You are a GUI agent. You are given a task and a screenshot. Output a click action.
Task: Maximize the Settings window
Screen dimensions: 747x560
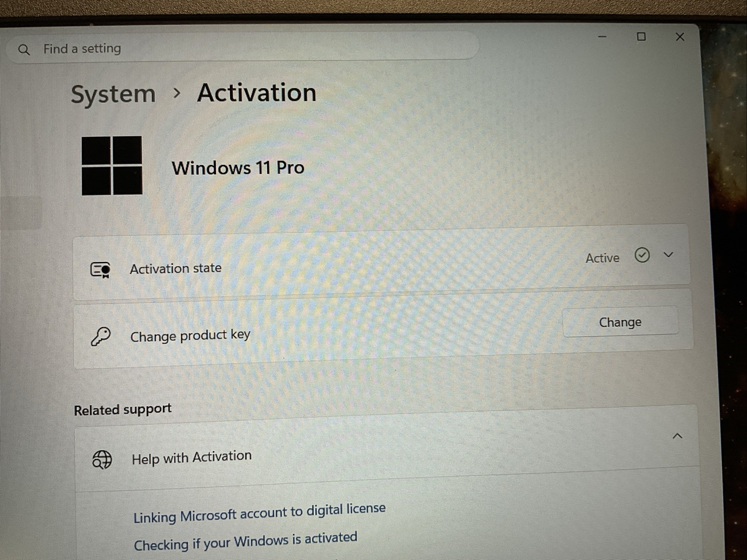pos(641,36)
